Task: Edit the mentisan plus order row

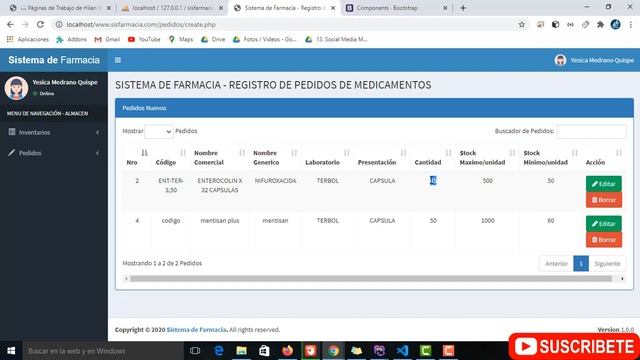Action: pyautogui.click(x=604, y=224)
